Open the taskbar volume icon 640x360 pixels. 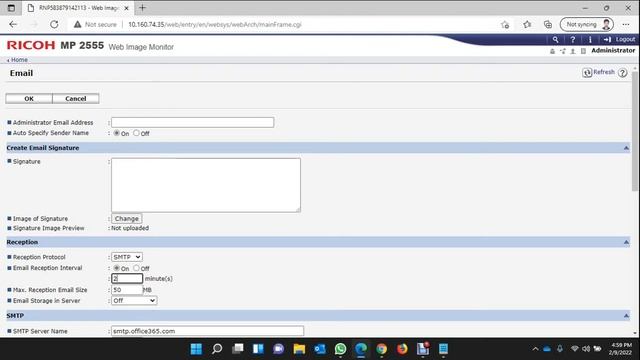pos(586,349)
